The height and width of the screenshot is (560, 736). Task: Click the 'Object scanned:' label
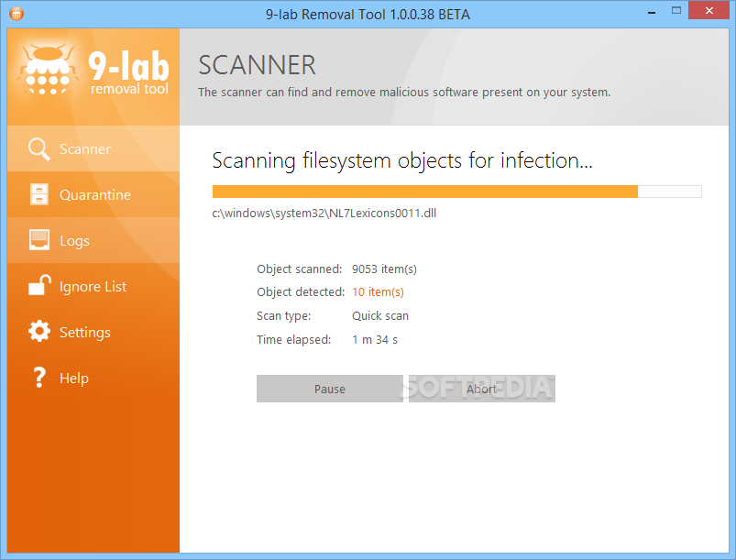tap(300, 269)
